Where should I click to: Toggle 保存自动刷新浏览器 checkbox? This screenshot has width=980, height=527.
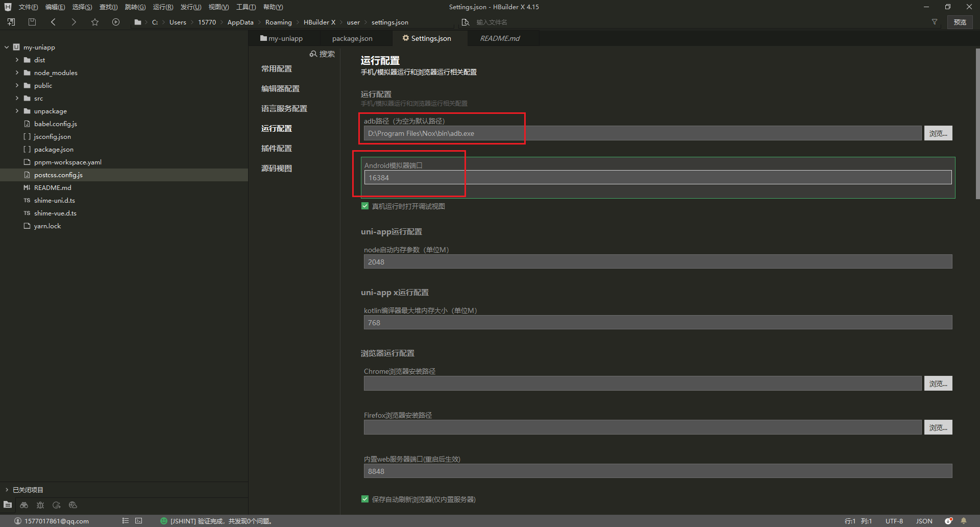365,499
